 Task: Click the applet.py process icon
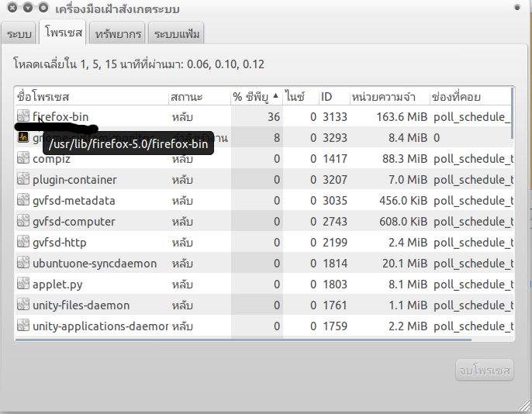pyautogui.click(x=23, y=284)
